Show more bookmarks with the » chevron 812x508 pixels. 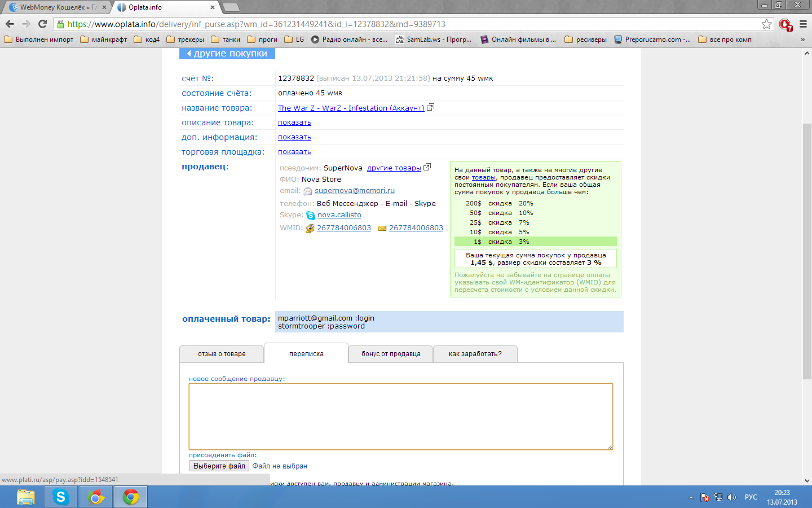coord(802,40)
